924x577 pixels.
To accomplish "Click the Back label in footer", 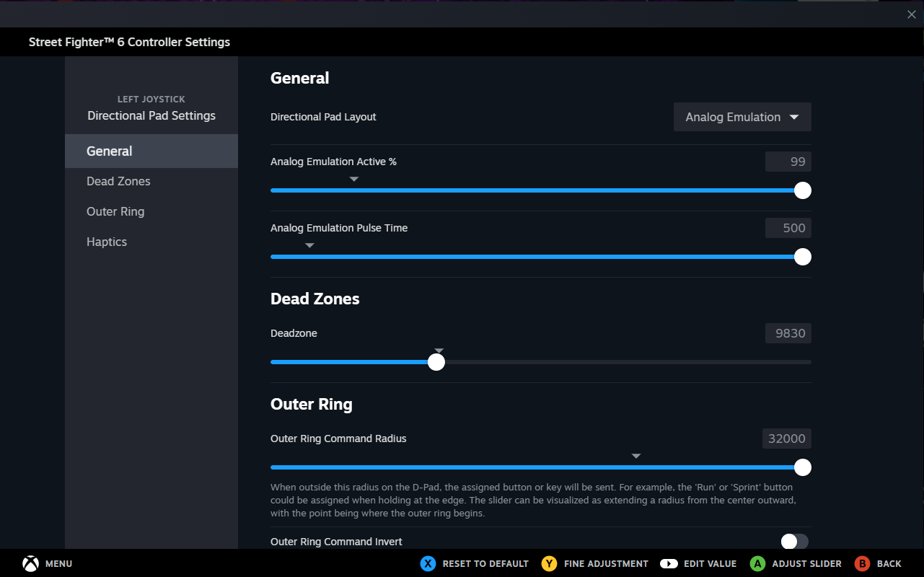I will (889, 563).
